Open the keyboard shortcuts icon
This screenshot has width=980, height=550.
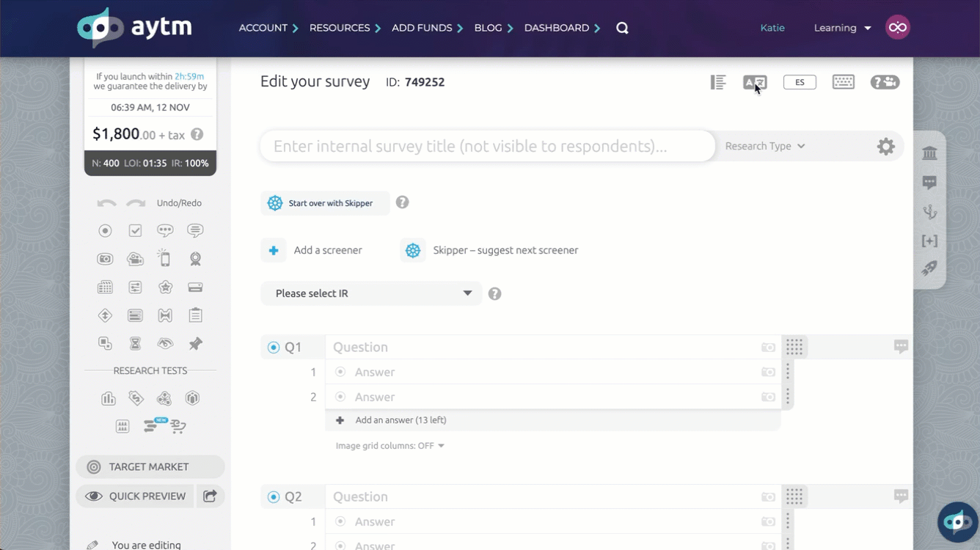pos(843,82)
